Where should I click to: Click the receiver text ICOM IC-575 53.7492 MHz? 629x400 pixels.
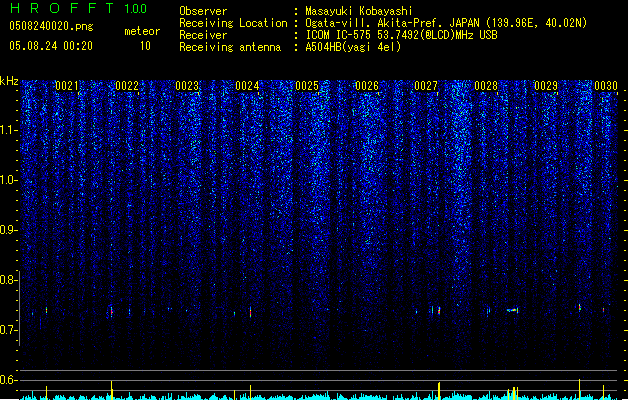[401, 35]
